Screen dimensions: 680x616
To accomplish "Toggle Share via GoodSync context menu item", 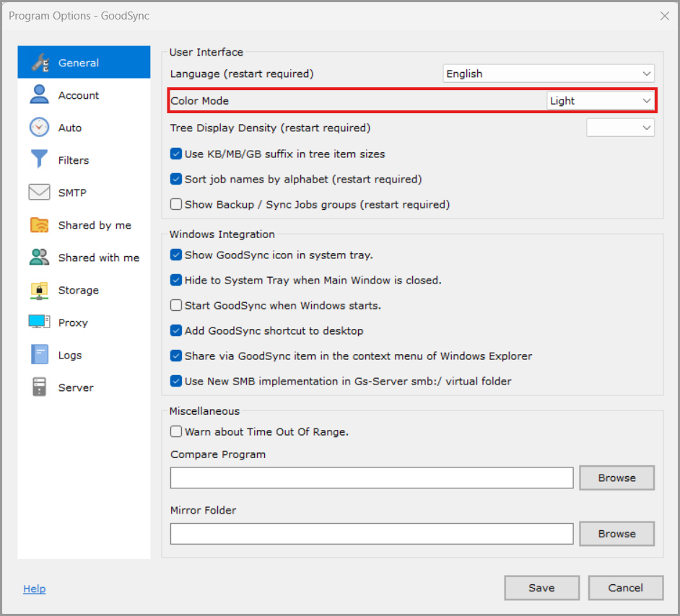I will 175,356.
